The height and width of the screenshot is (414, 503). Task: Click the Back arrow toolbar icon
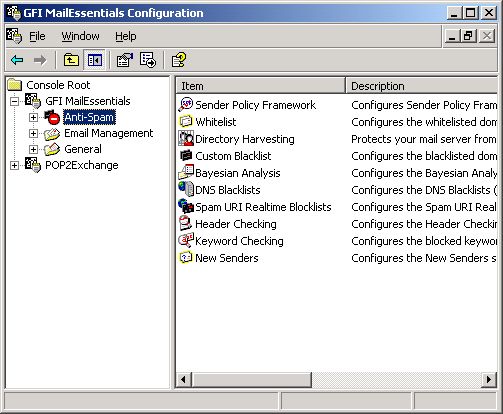pos(17,60)
